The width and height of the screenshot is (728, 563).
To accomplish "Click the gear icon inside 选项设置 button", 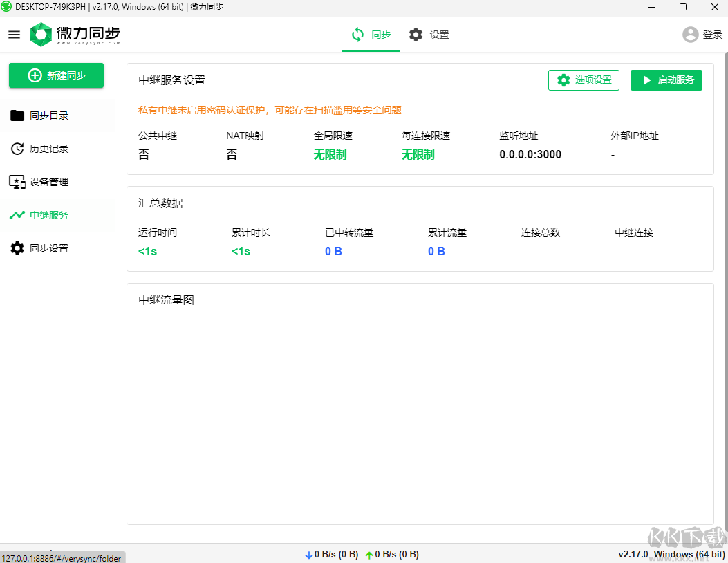I will point(563,80).
